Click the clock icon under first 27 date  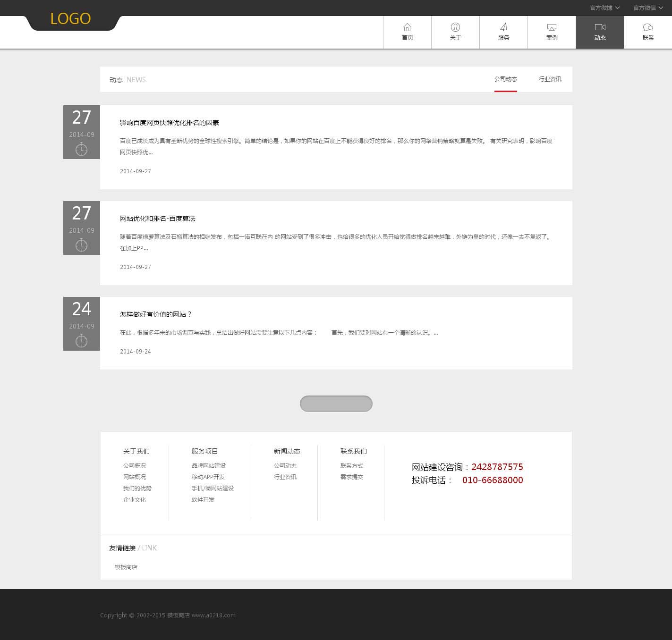(81, 149)
